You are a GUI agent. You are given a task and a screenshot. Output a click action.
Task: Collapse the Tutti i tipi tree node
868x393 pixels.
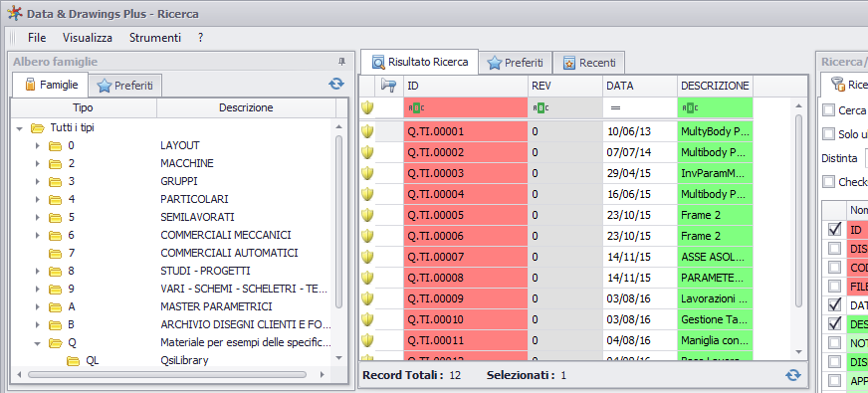tap(20, 128)
